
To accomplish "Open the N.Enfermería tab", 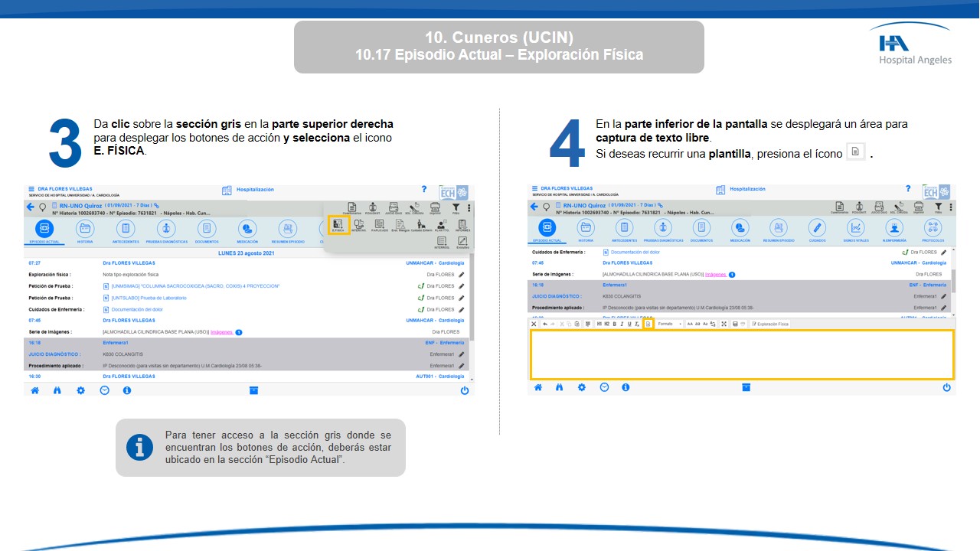I will pos(894,227).
